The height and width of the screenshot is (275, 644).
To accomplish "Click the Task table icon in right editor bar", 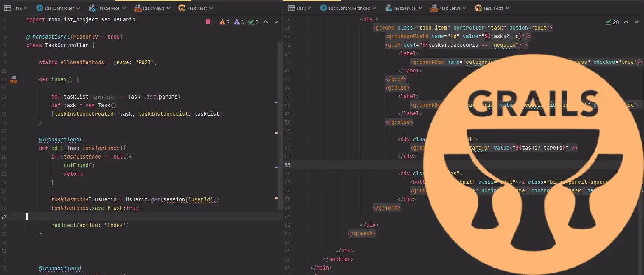I will tap(292, 8).
